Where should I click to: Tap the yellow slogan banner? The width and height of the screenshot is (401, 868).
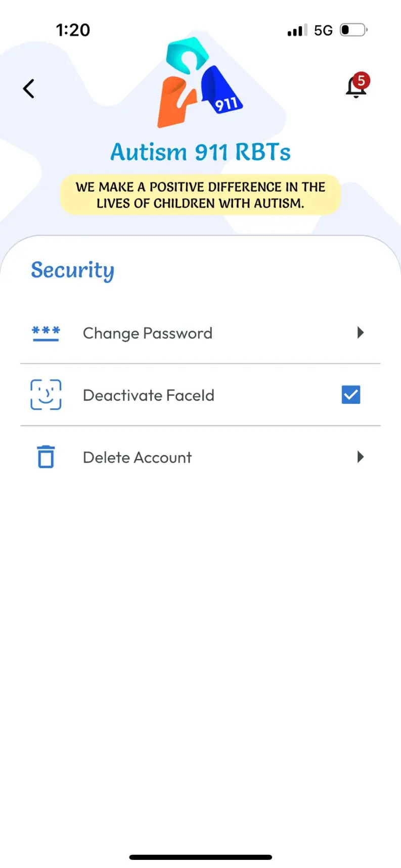pos(201,195)
